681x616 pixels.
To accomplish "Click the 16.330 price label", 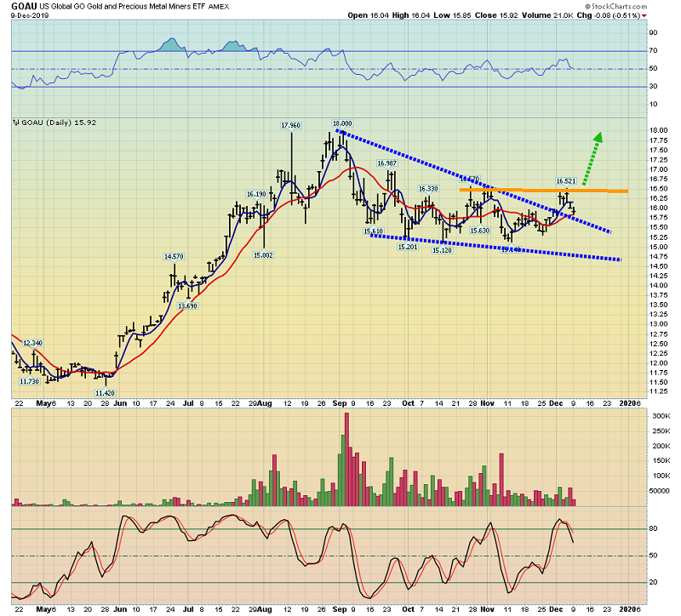I will pos(428,188).
